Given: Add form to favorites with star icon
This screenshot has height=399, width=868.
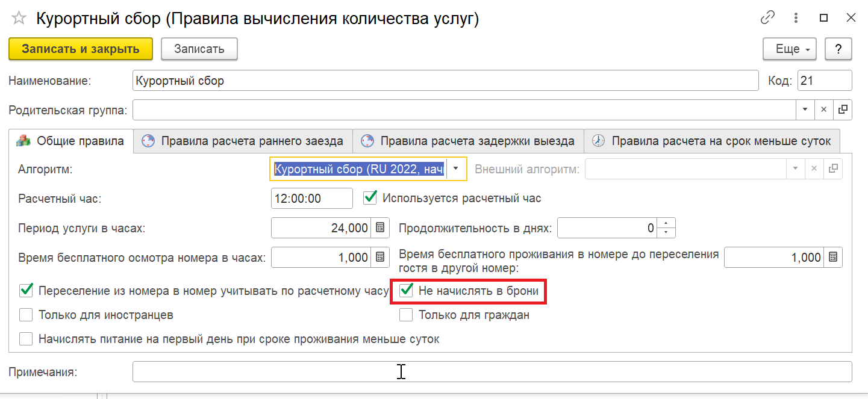Looking at the screenshot, I should [x=19, y=19].
